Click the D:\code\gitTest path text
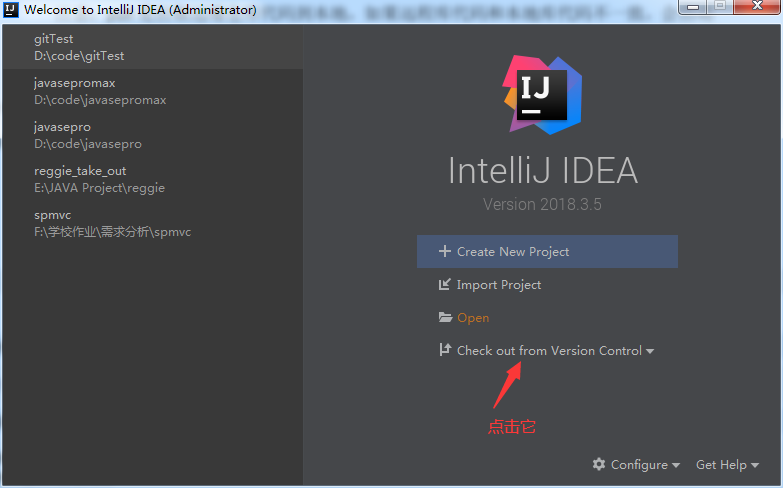This screenshot has height=488, width=783. (x=79, y=56)
